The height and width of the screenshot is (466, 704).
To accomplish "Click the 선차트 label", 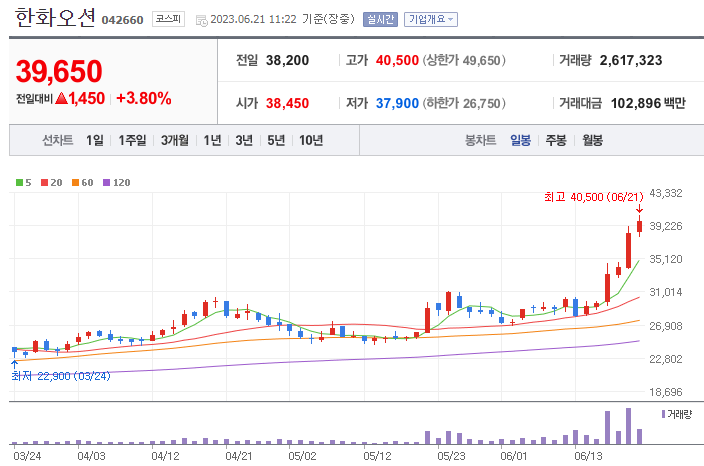I will [57, 141].
